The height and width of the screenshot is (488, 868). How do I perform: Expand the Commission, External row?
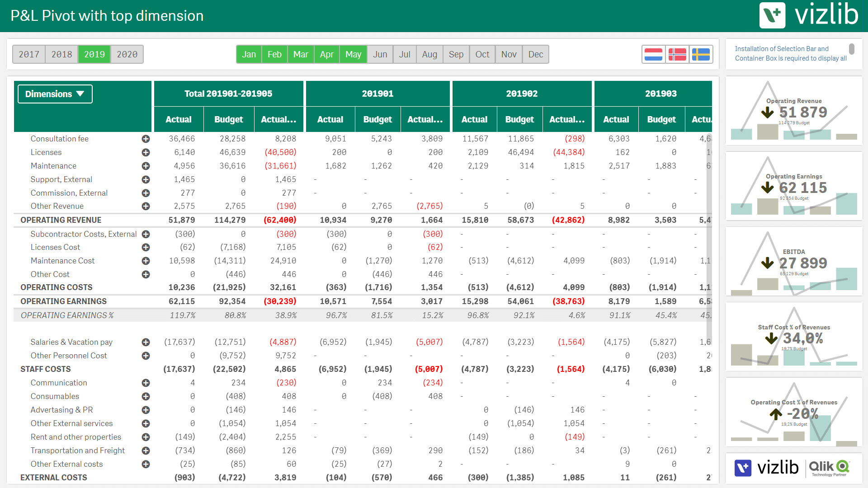click(x=146, y=193)
